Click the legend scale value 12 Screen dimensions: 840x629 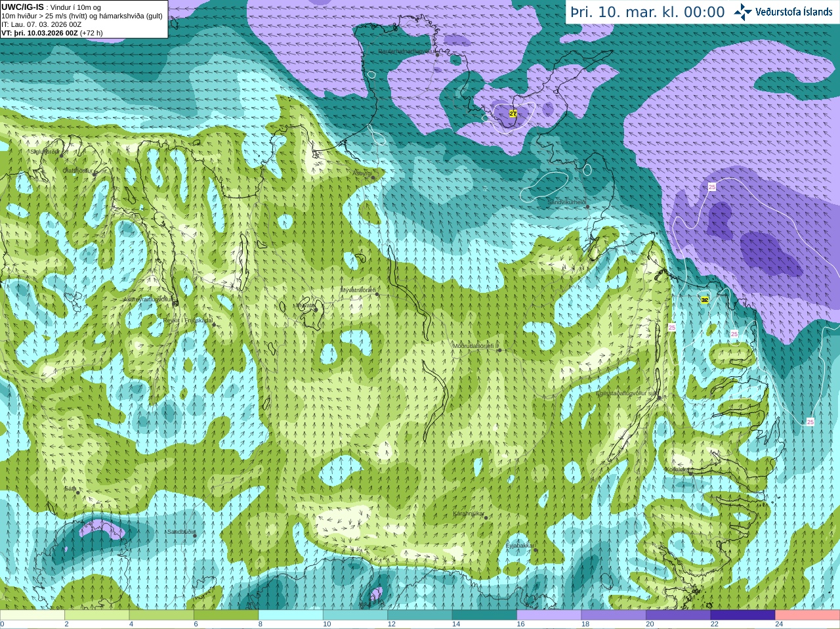tap(391, 624)
